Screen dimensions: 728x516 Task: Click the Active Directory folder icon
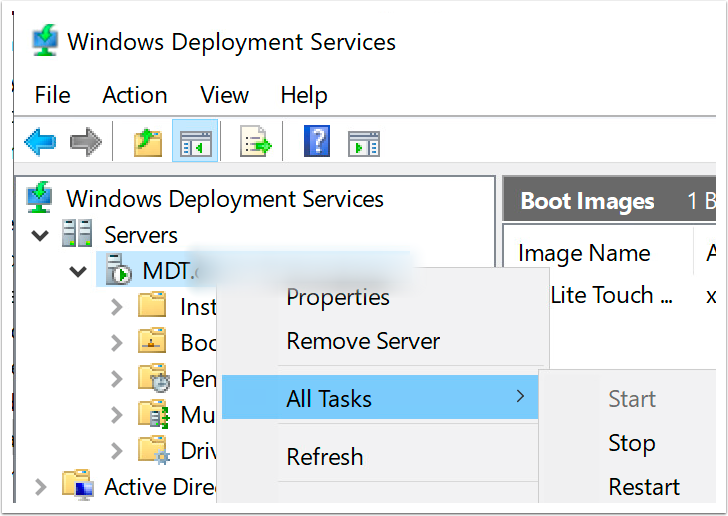78,487
